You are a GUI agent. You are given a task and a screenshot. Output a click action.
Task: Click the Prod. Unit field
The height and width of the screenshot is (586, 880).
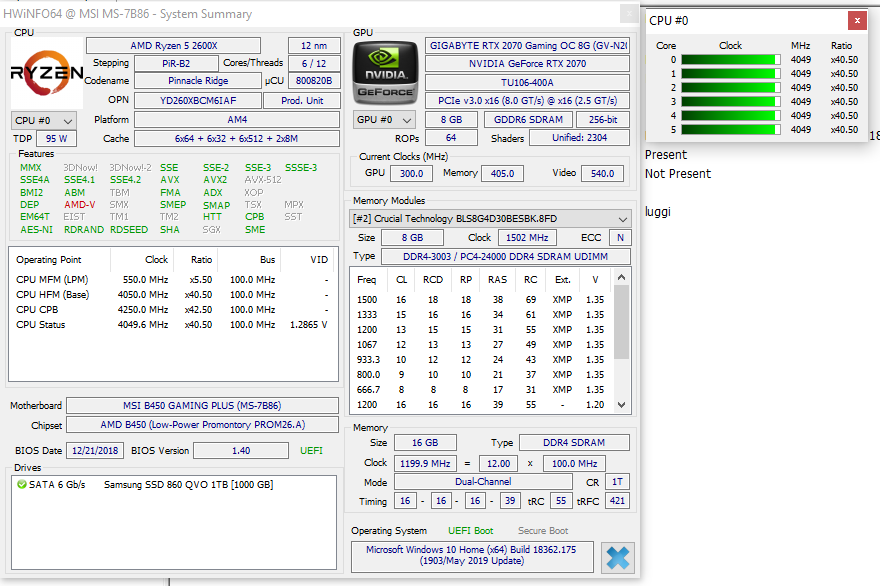pyautogui.click(x=302, y=100)
